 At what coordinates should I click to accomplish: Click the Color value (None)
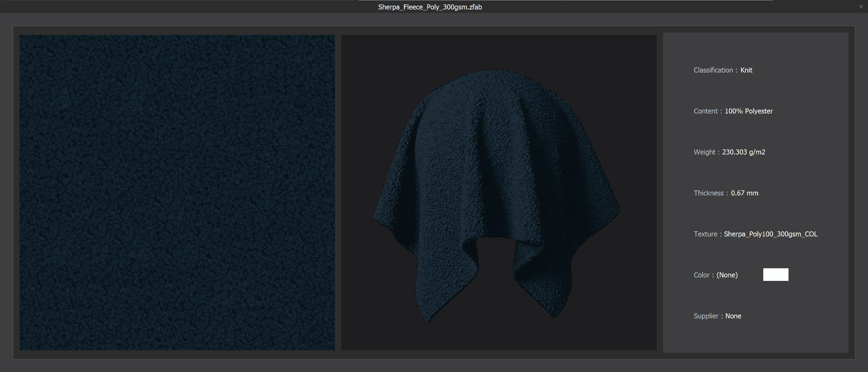(727, 275)
